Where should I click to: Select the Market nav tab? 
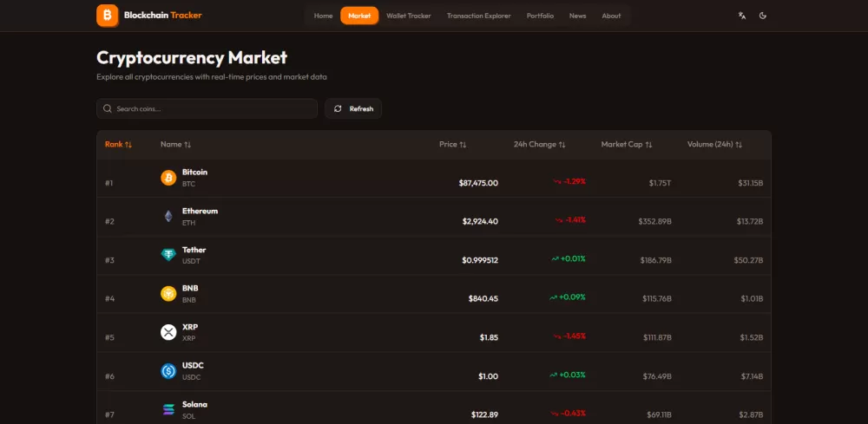(360, 16)
